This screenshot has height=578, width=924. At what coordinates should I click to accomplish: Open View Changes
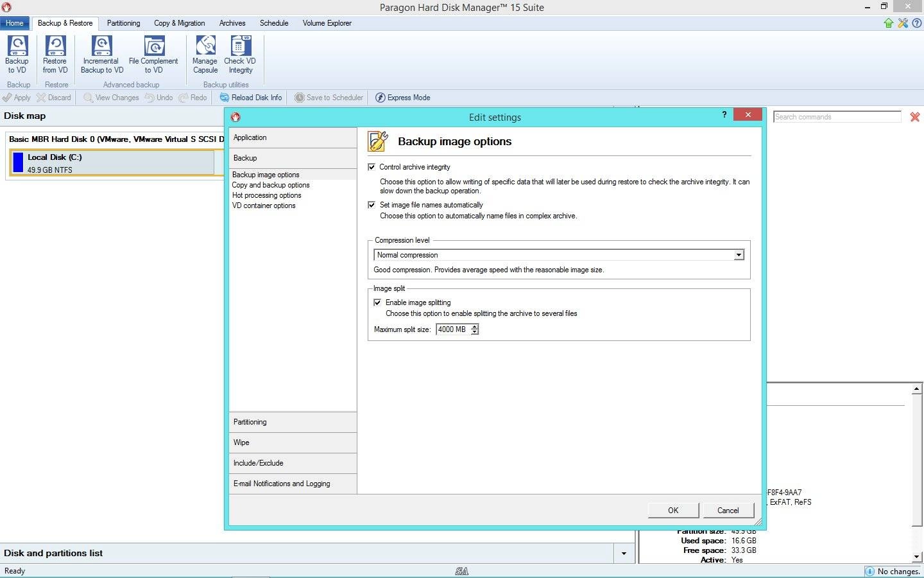pos(111,98)
